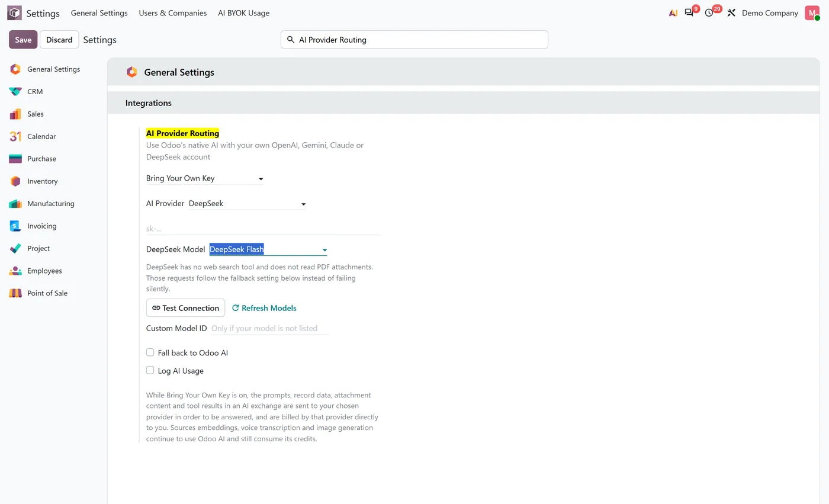
Task: Click the Point of Sale app icon
Action: click(15, 293)
